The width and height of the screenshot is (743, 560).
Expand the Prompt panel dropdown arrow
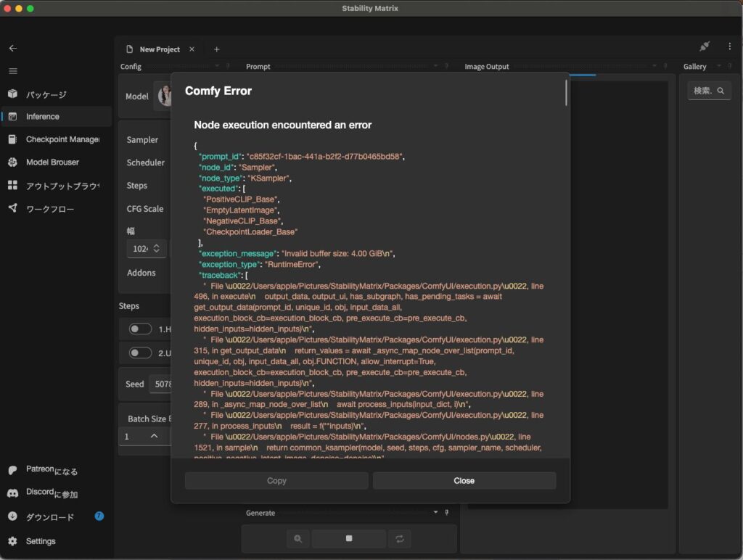click(x=436, y=66)
